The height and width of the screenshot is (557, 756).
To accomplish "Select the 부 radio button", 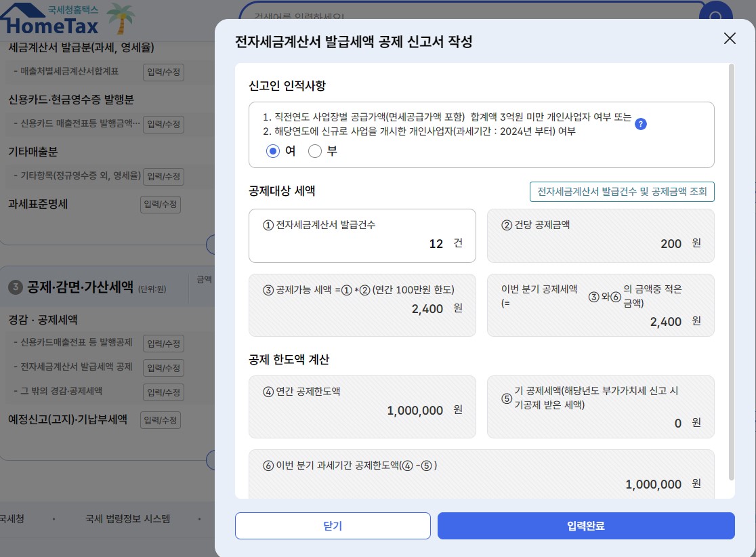I will pyautogui.click(x=315, y=151).
